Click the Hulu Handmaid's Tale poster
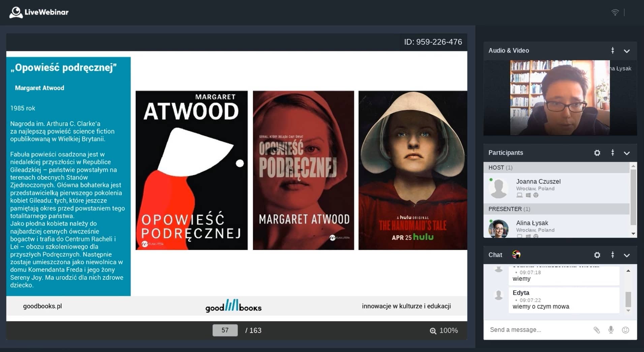 (x=412, y=170)
